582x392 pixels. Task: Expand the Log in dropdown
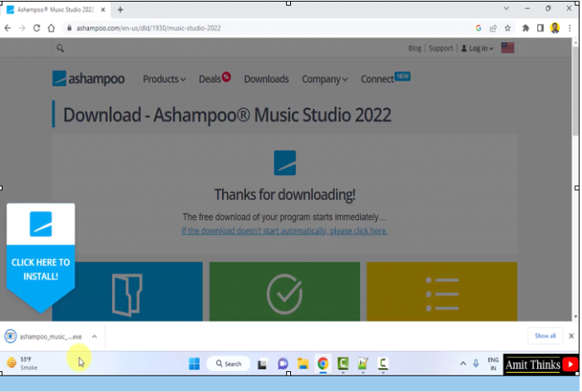click(x=477, y=48)
